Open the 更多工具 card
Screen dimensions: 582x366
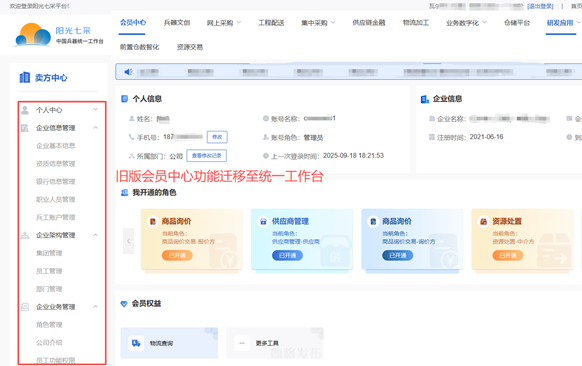pyautogui.click(x=275, y=343)
